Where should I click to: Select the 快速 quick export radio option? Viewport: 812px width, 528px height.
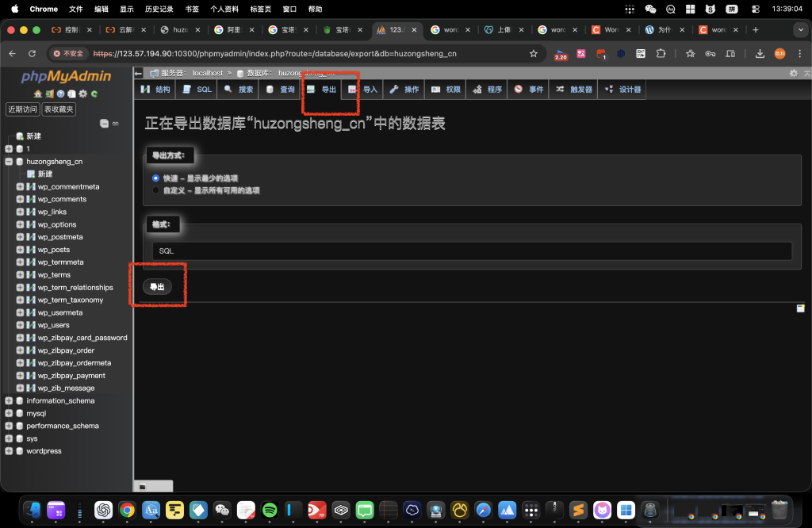155,178
